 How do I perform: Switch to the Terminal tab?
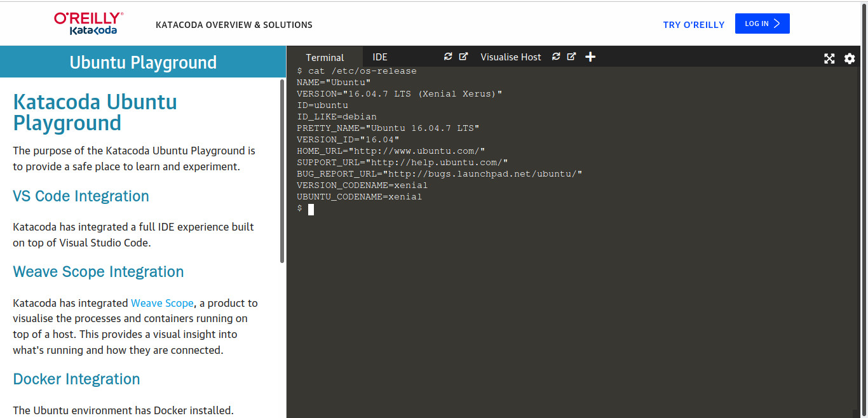[325, 57]
